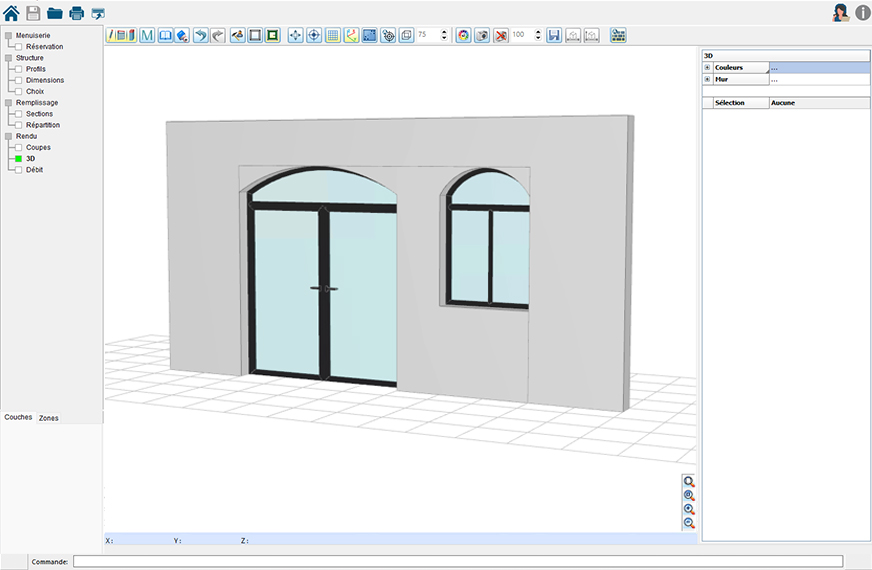Check the Profils box in the tree
872x570 pixels.
click(18, 69)
